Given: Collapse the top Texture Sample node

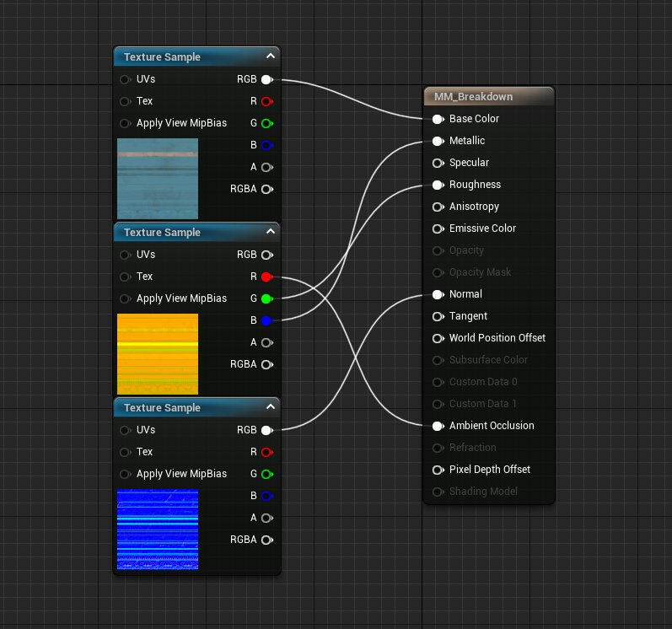Looking at the screenshot, I should pos(271,56).
